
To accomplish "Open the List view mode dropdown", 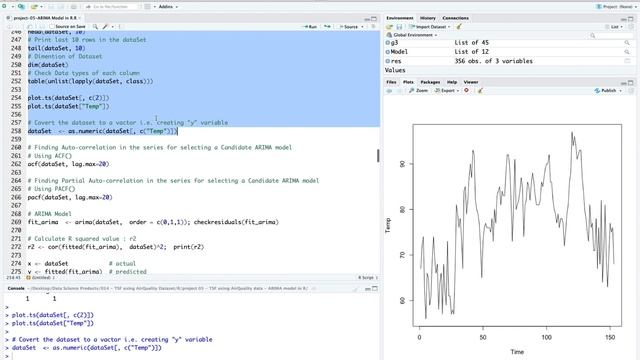I will pyautogui.click(x=614, y=27).
